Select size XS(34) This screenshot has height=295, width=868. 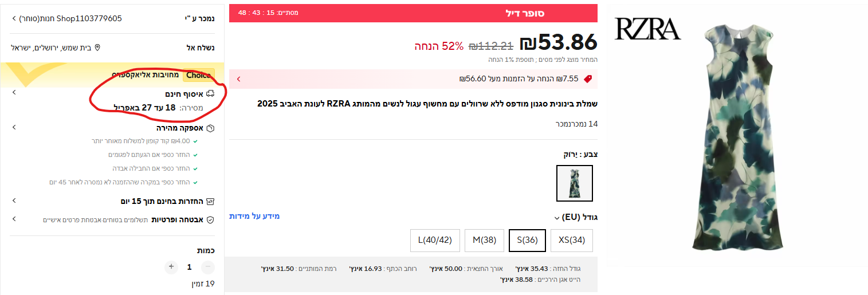pyautogui.click(x=571, y=240)
